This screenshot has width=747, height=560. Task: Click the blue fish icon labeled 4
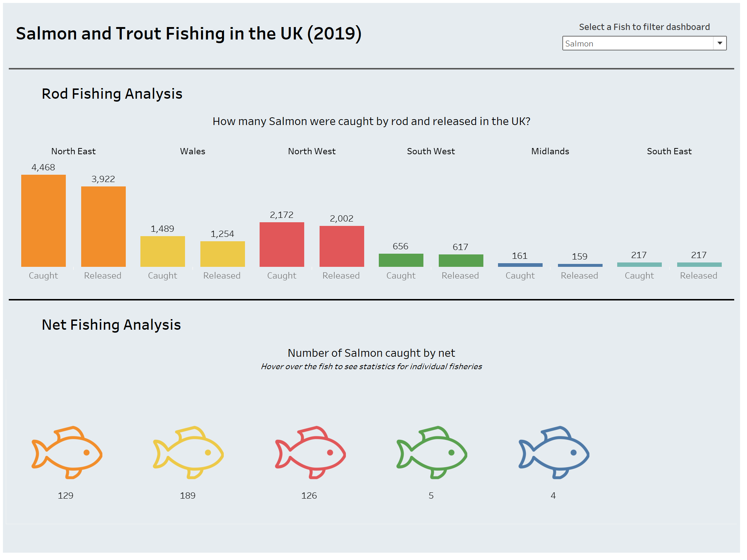(x=554, y=452)
